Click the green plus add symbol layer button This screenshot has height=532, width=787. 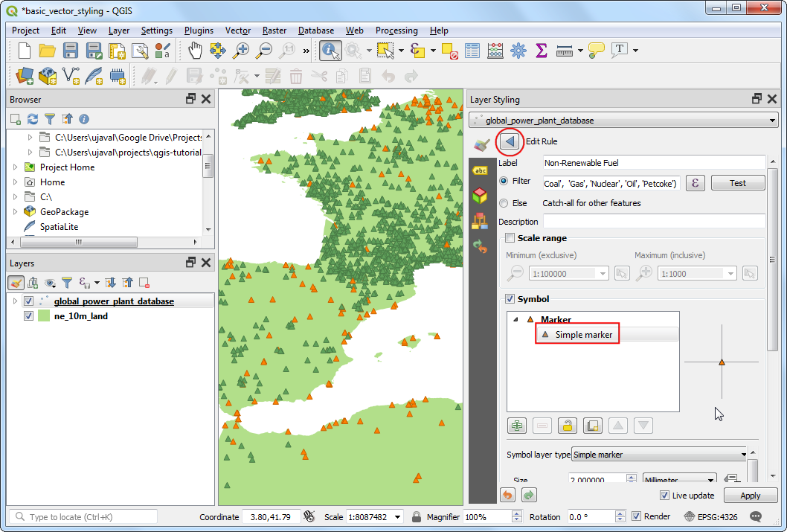(517, 426)
